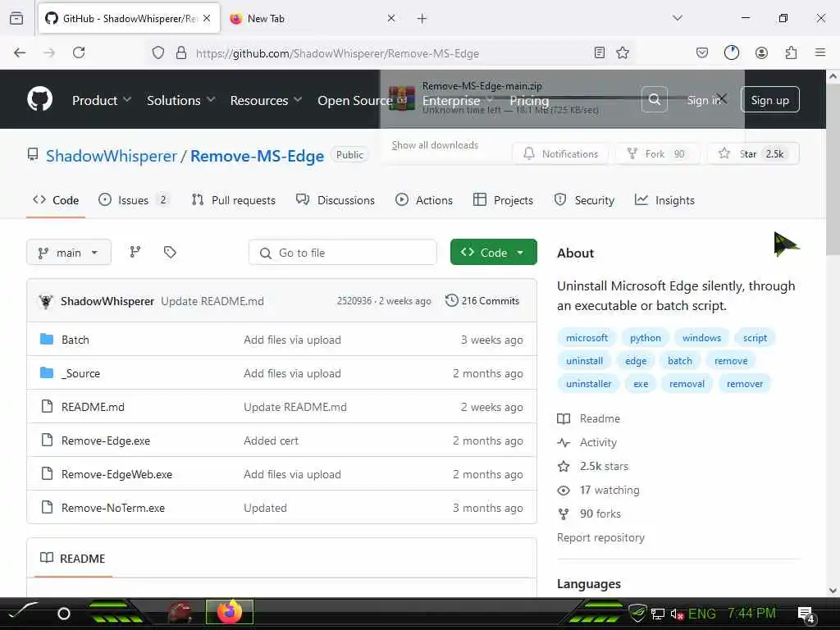Open Remove-NoTerm.exe file

(x=113, y=508)
